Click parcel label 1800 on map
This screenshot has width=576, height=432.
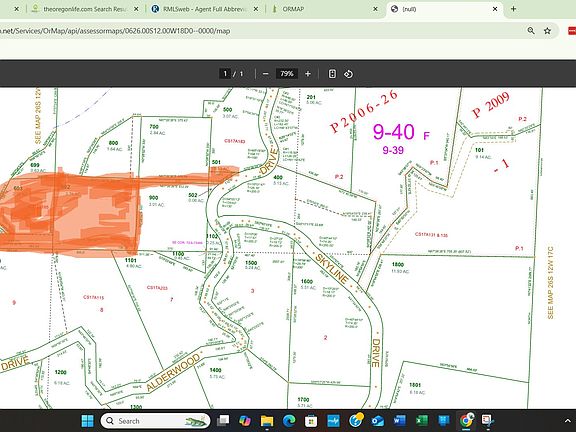(x=398, y=264)
